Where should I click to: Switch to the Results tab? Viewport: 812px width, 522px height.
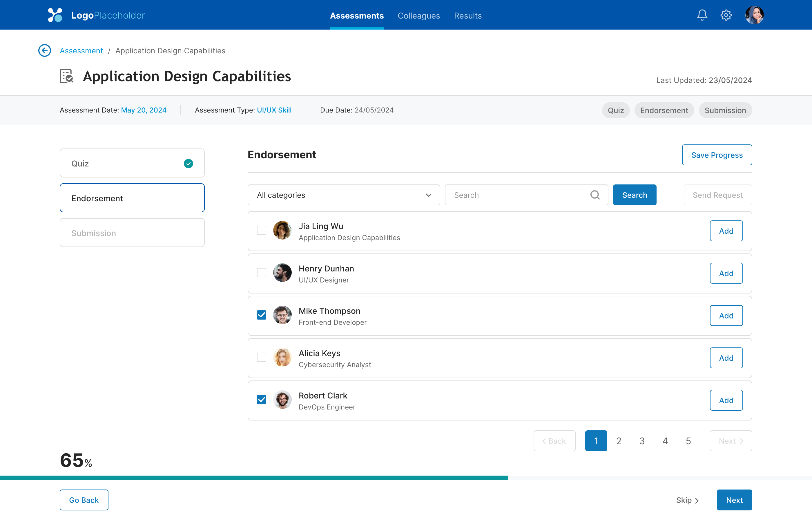point(468,16)
